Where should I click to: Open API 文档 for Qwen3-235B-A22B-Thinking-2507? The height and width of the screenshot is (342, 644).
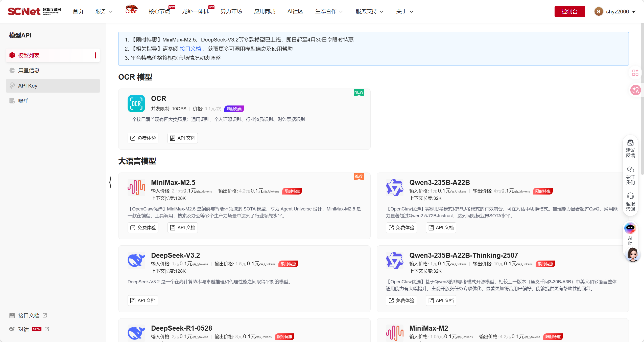(441, 301)
